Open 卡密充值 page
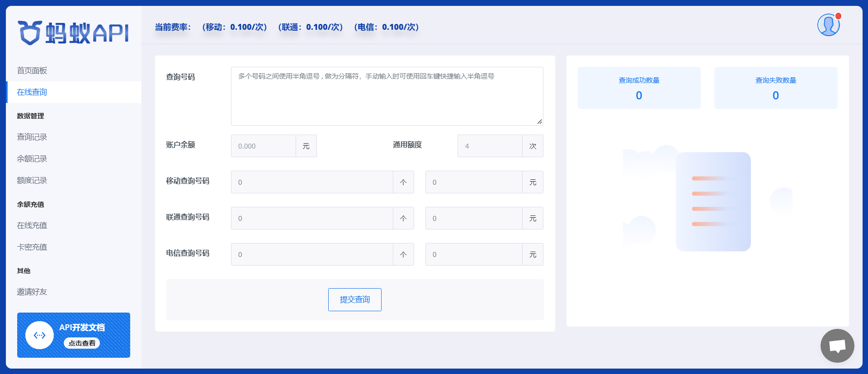Viewport: 868px width, 374px height. [32, 247]
